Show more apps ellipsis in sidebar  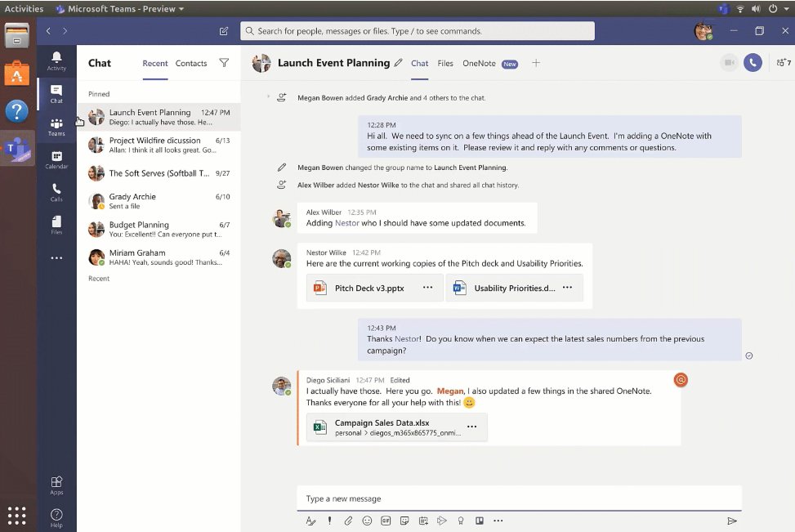pos(56,257)
